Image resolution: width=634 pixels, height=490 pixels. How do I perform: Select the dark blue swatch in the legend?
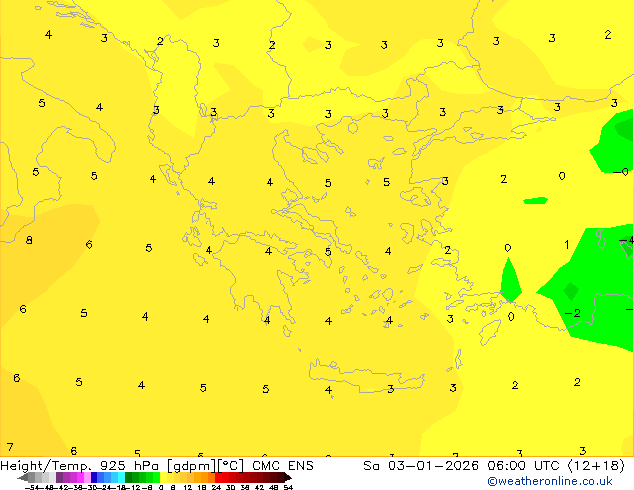click(94, 477)
